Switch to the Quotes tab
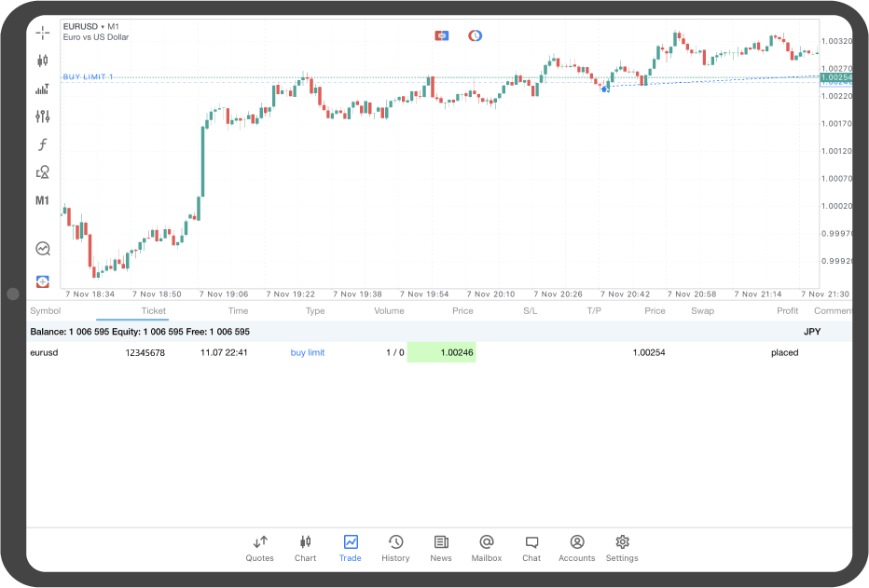The image size is (869, 588). 260,549
